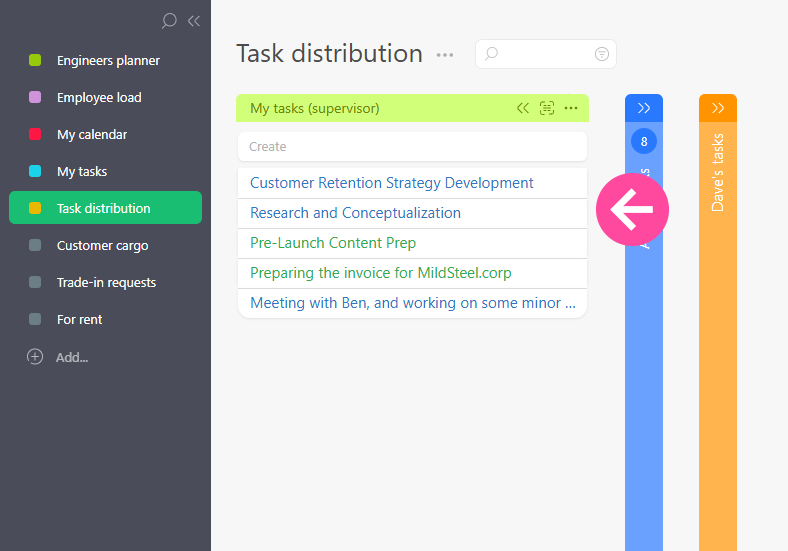This screenshot has height=551, width=788.
Task: Collapse the My tasks (supervisor) column
Action: (x=523, y=108)
